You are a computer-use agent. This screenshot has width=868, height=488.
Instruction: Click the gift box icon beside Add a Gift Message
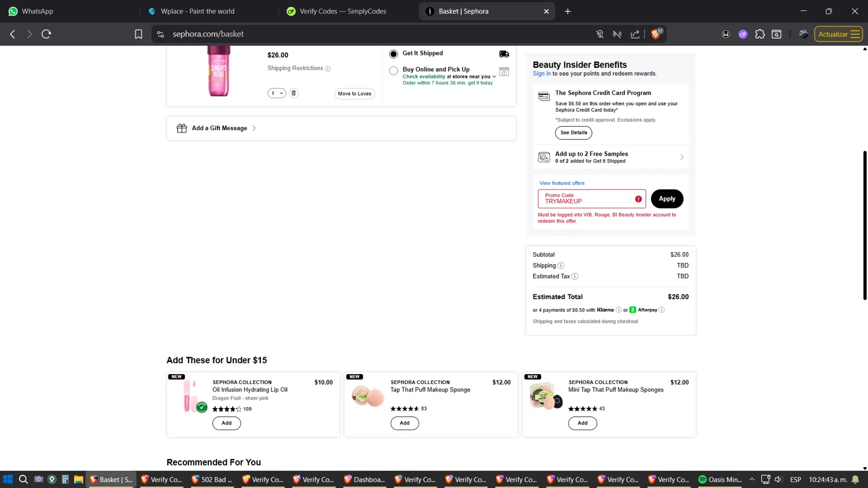[x=182, y=128]
